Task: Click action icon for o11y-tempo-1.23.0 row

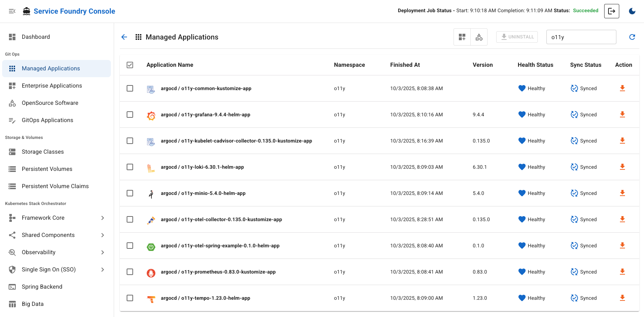Action: pyautogui.click(x=622, y=298)
